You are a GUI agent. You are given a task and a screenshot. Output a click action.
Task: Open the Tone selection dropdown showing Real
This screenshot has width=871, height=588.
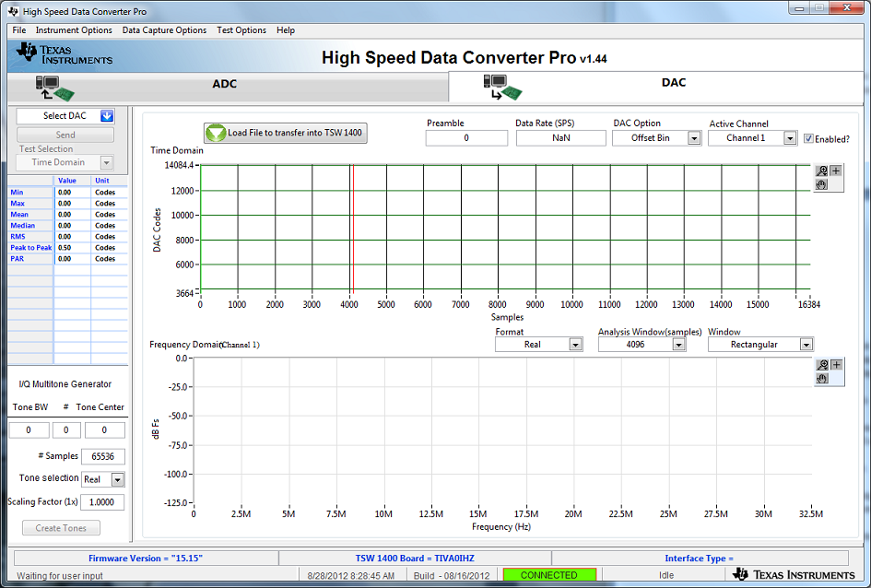pyautogui.click(x=115, y=479)
